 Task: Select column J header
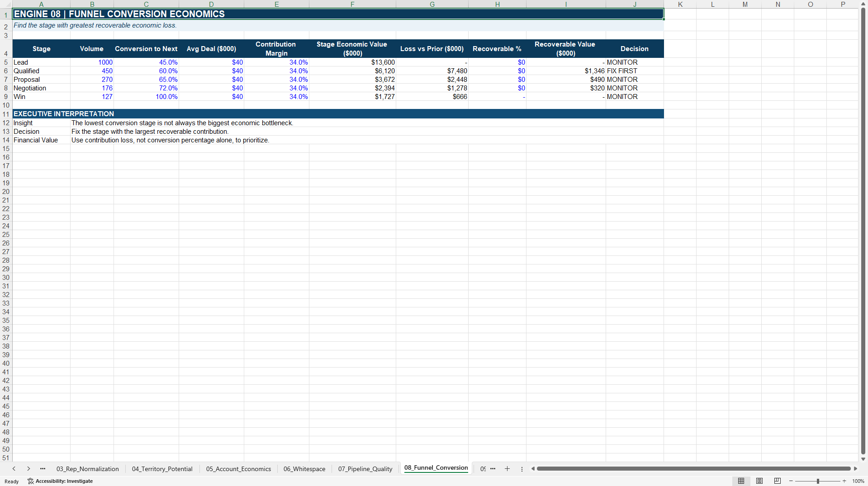[635, 4]
